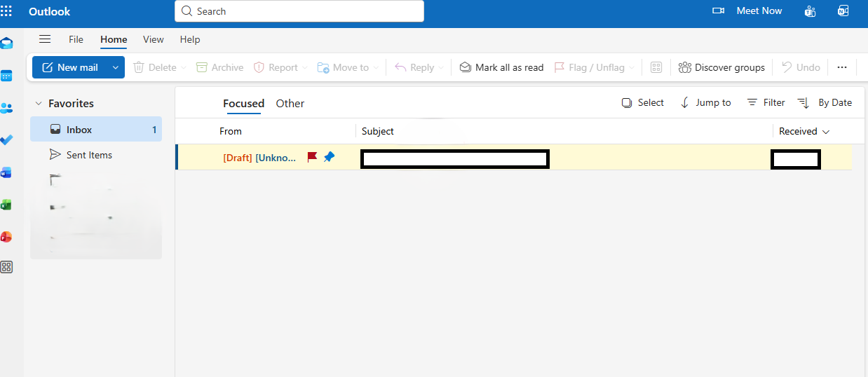Toggle the hamburger navigation pane button

click(45, 39)
